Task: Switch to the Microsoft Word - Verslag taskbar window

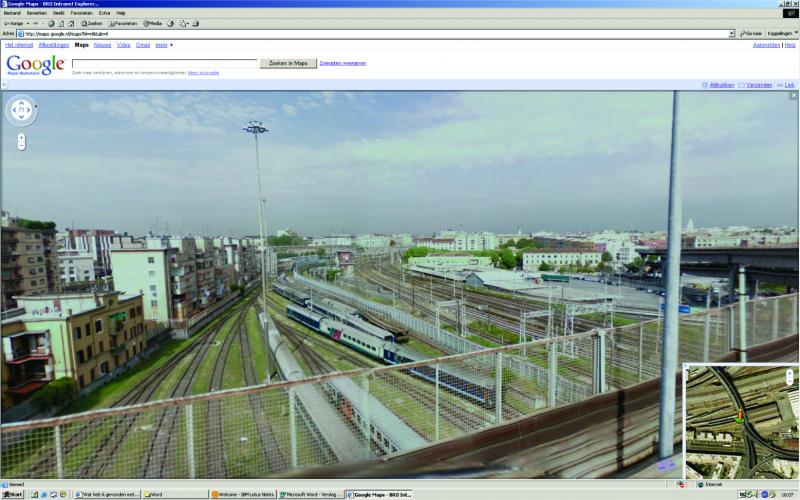Action: (x=311, y=494)
